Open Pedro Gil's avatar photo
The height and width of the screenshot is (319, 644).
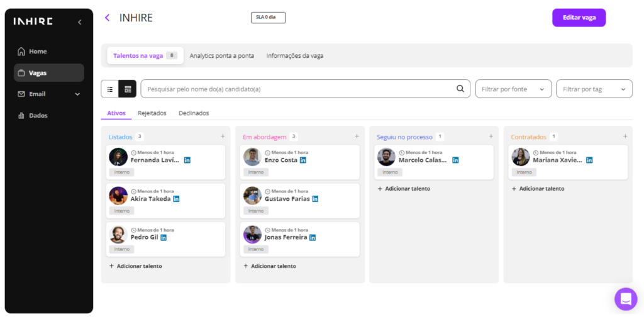118,234
